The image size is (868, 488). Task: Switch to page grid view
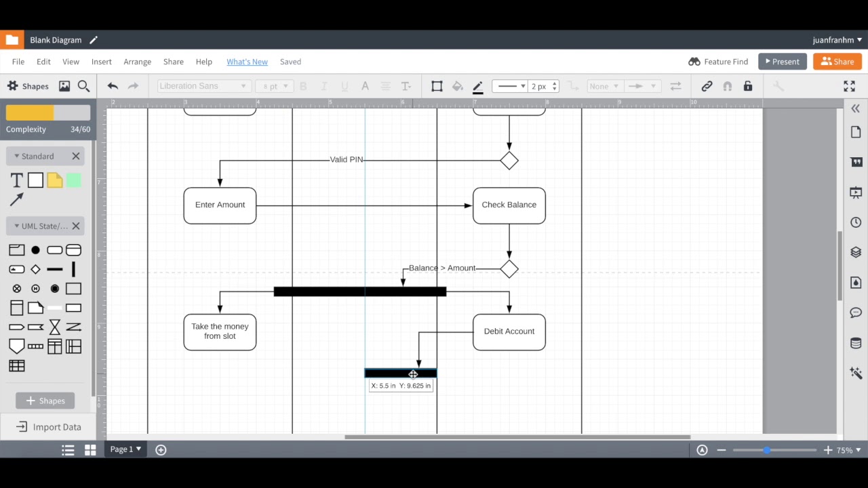pos(90,450)
